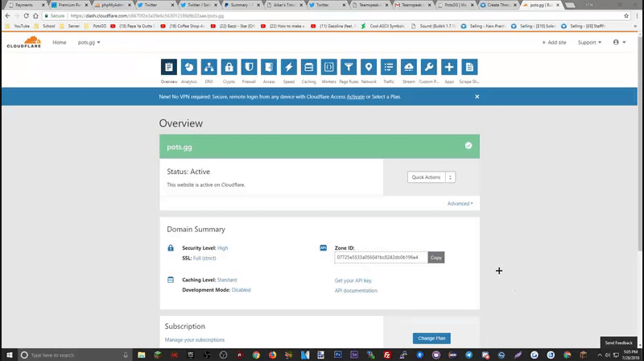Open Security Level High link

[x=223, y=248]
